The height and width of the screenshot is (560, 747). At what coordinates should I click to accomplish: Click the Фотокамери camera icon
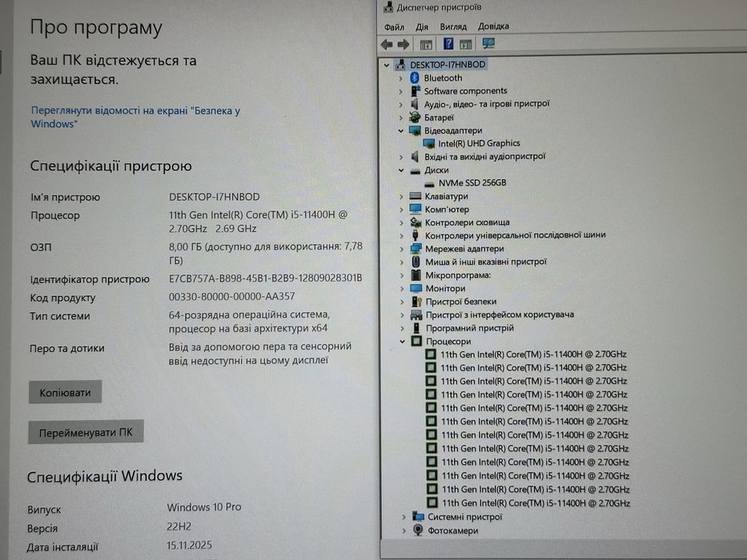pos(418,530)
